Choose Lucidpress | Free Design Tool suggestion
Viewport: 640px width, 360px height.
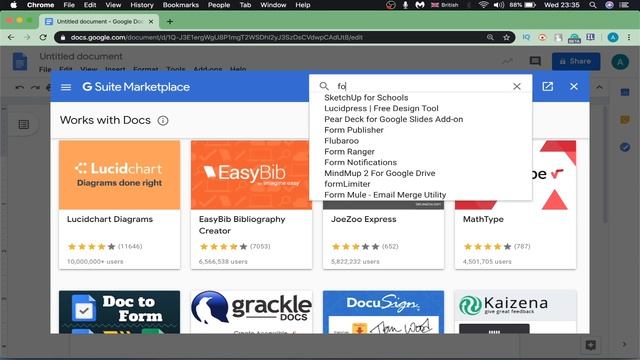point(381,108)
